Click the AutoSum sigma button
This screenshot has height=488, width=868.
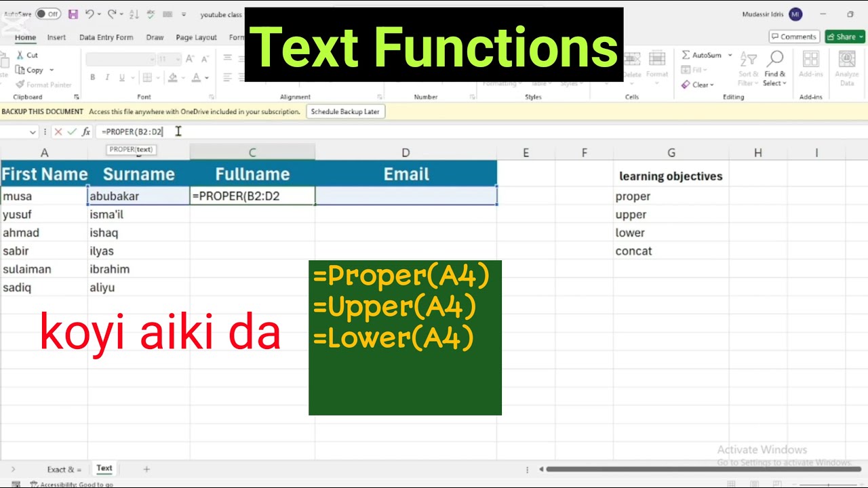pyautogui.click(x=702, y=55)
